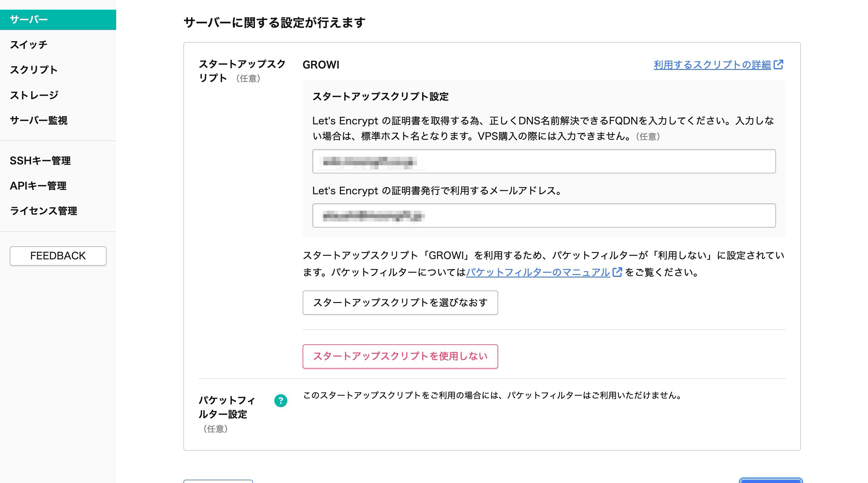The height and width of the screenshot is (483, 868).
Task: Open サーバー監視 in the sidebar
Action: (x=39, y=120)
